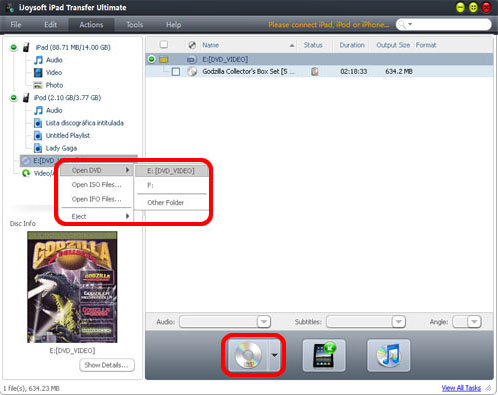Choose Open IFO Files from context menu

[x=97, y=199]
